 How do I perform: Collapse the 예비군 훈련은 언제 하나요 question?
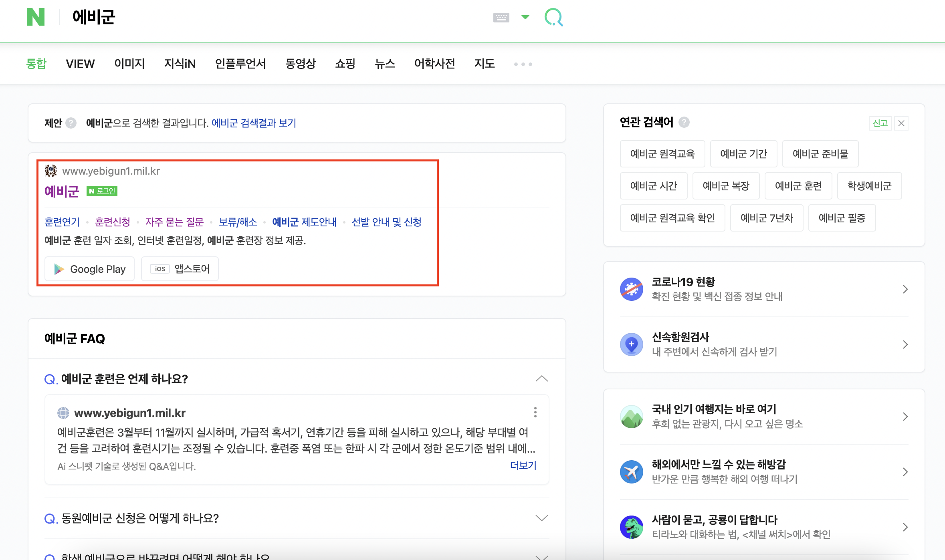click(x=541, y=379)
